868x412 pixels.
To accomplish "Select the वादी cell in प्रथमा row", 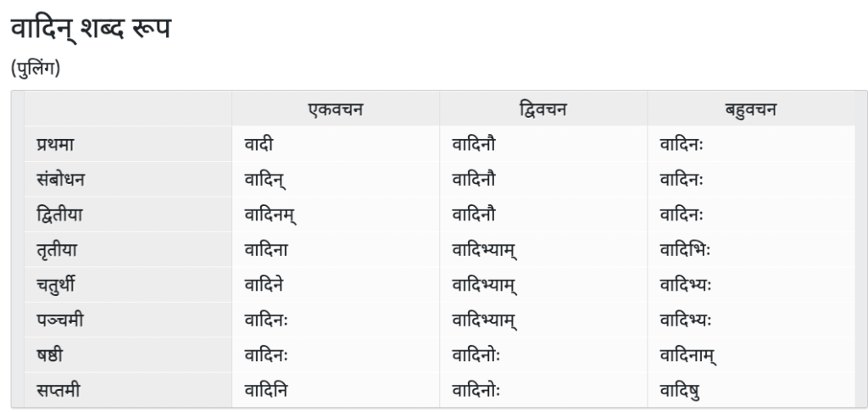I will click(x=259, y=145).
